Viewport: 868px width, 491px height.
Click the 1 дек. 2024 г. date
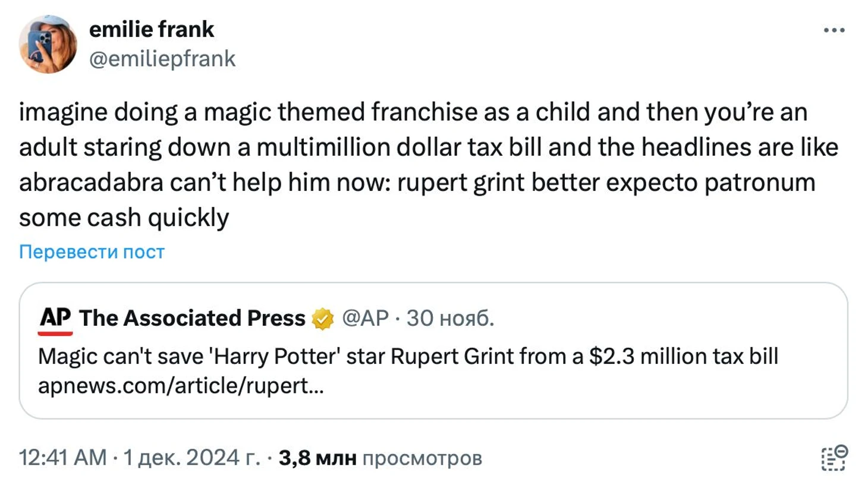(x=191, y=458)
